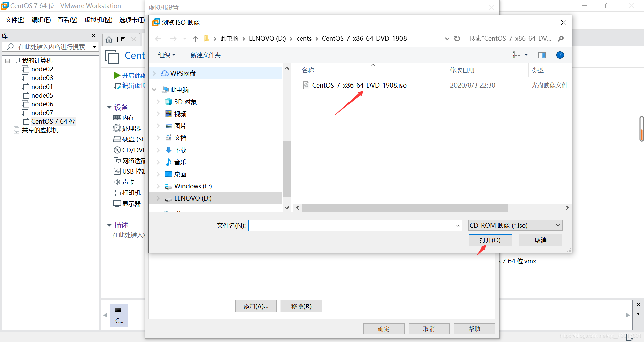
Task: Select the CentOS-7-x86_64-DVD-1908.iso file icon
Action: pyautogui.click(x=306, y=85)
